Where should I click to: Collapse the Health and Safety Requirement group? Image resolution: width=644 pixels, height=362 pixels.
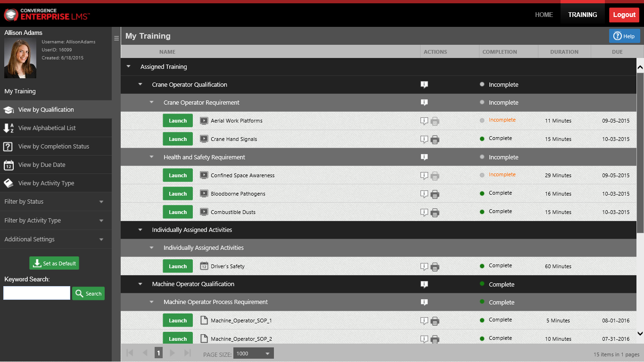point(151,157)
